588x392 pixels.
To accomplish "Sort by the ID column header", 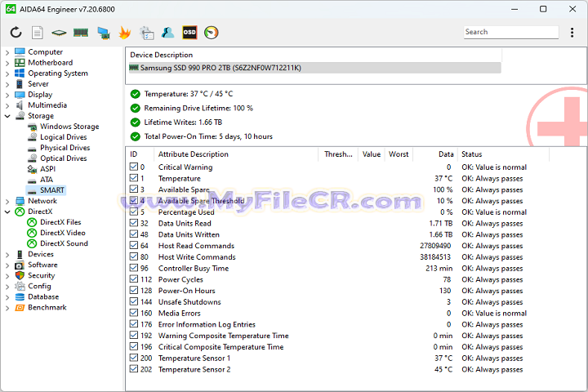I will [140, 154].
